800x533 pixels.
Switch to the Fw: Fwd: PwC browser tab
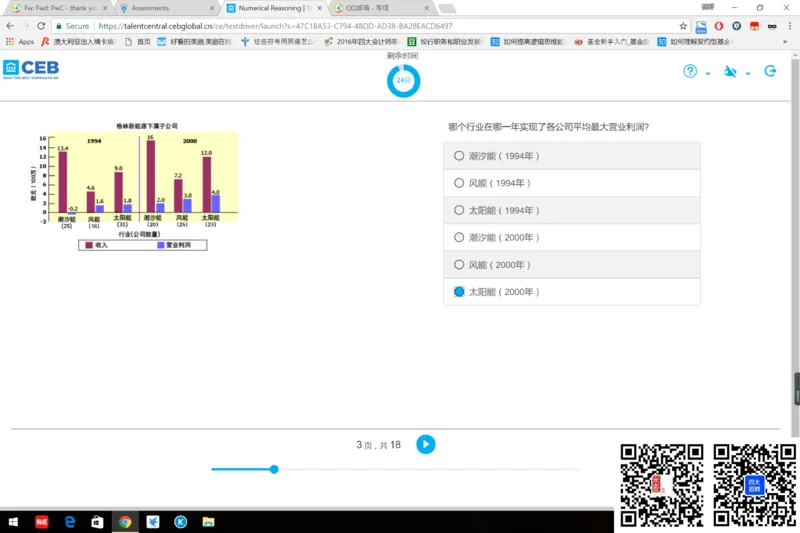pos(60,8)
